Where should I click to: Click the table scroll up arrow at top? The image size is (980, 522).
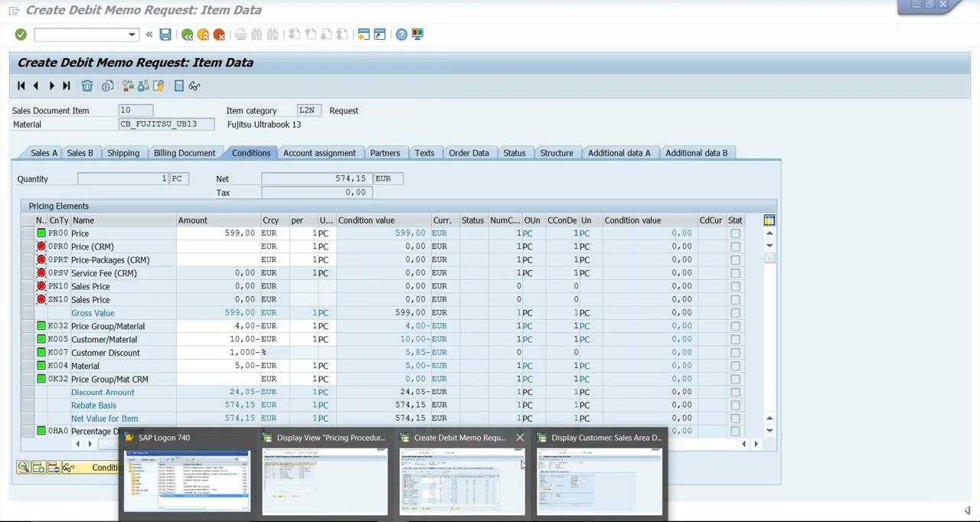pyautogui.click(x=769, y=233)
